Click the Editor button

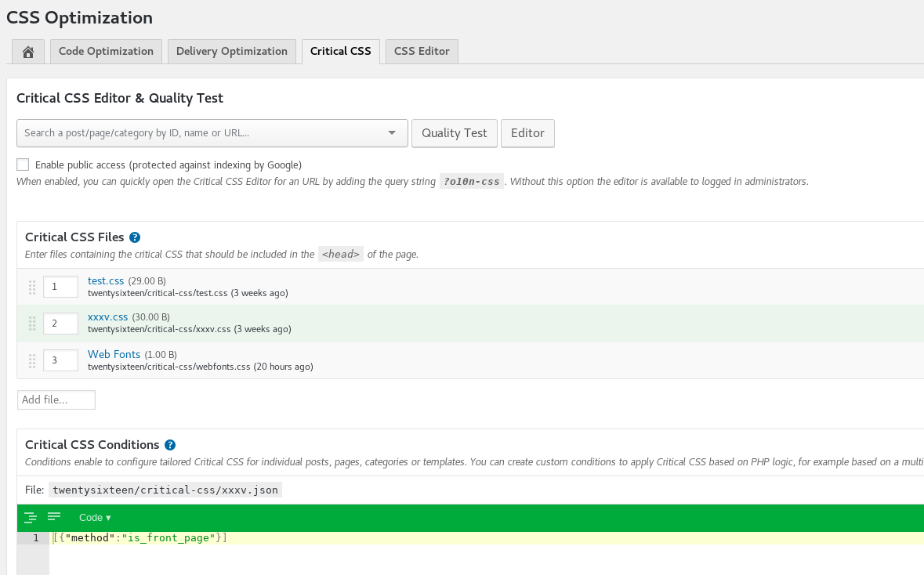pos(527,133)
